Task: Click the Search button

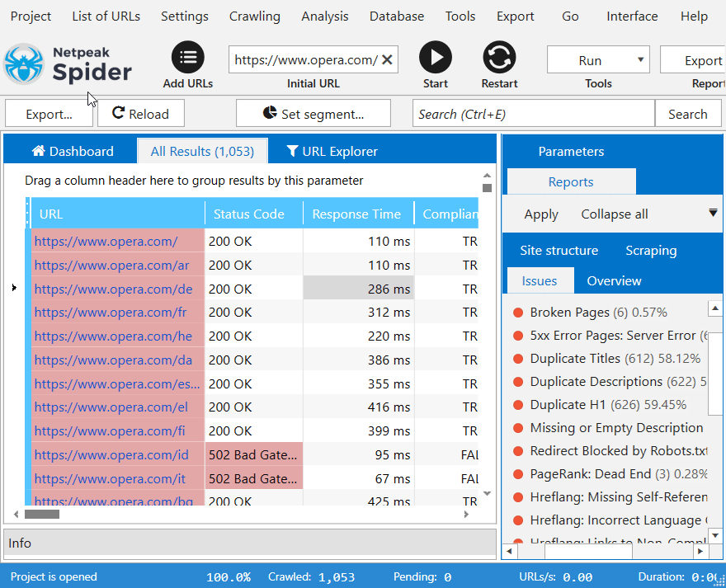Action: pos(687,114)
